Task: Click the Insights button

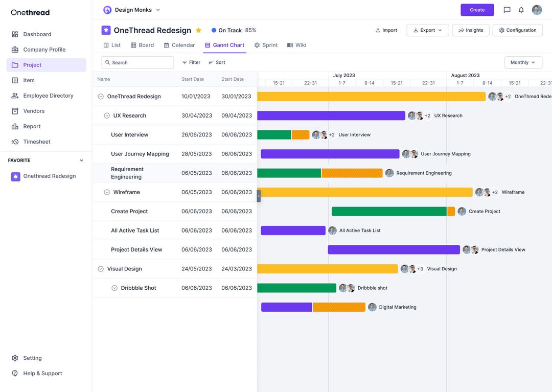Action: point(471,30)
